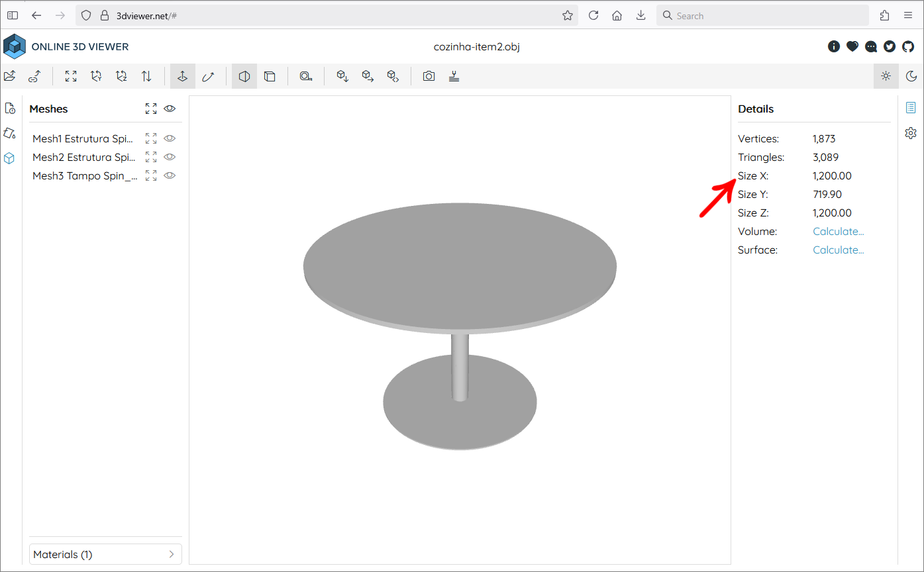Open the Twitter link icon
924x572 pixels.
pyautogui.click(x=890, y=46)
